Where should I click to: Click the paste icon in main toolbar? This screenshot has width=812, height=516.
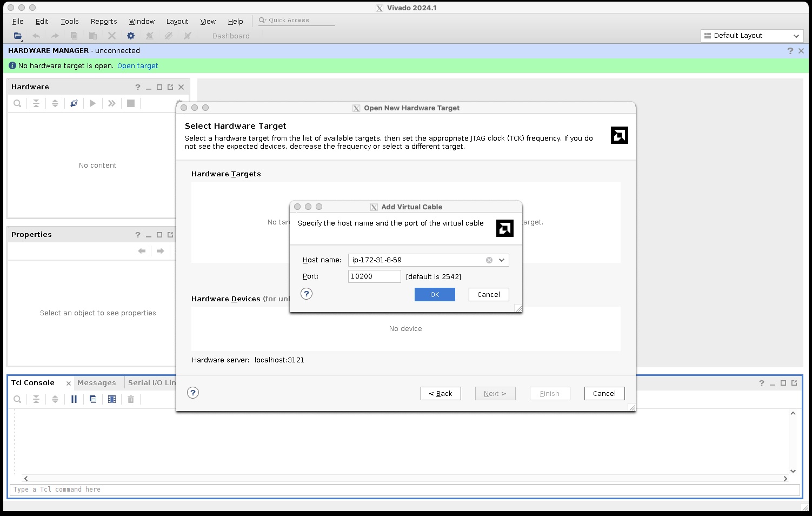tap(93, 36)
